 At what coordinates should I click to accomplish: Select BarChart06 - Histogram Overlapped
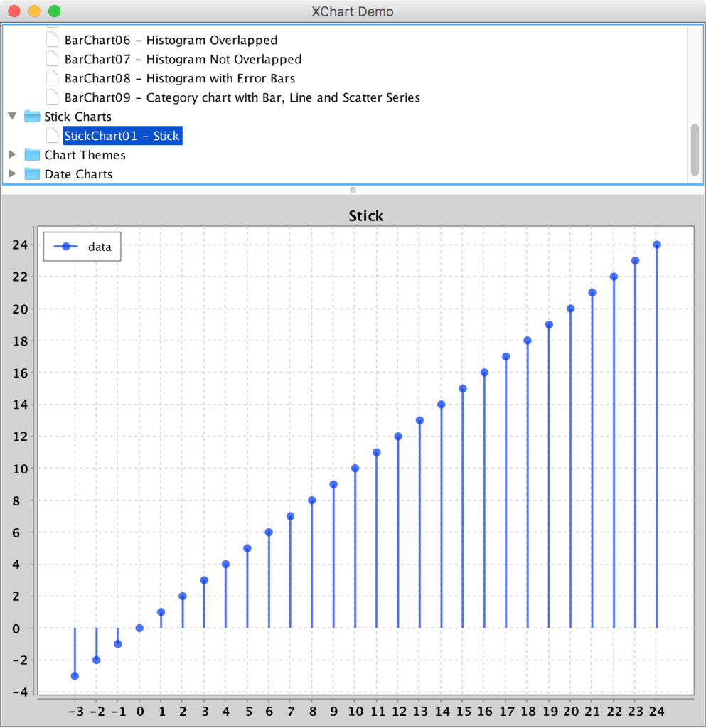pyautogui.click(x=171, y=39)
